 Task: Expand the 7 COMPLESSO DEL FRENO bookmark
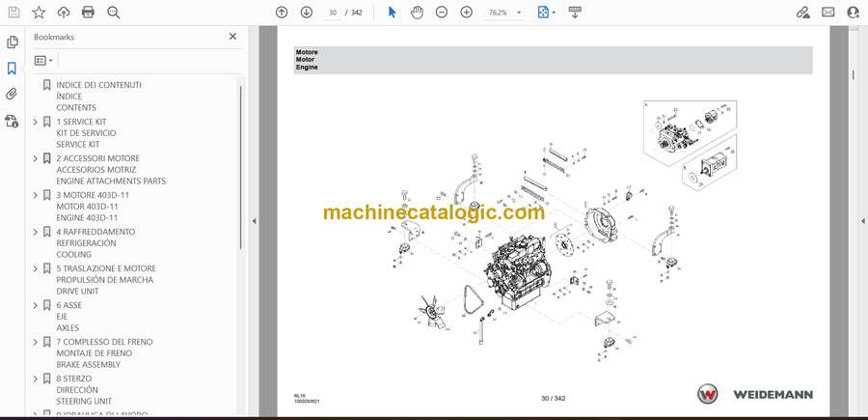tap(36, 342)
